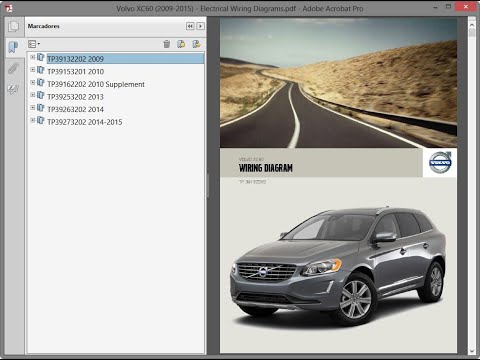The image size is (480, 360).
Task: Click the Marcadores panel title
Action: 44,26
